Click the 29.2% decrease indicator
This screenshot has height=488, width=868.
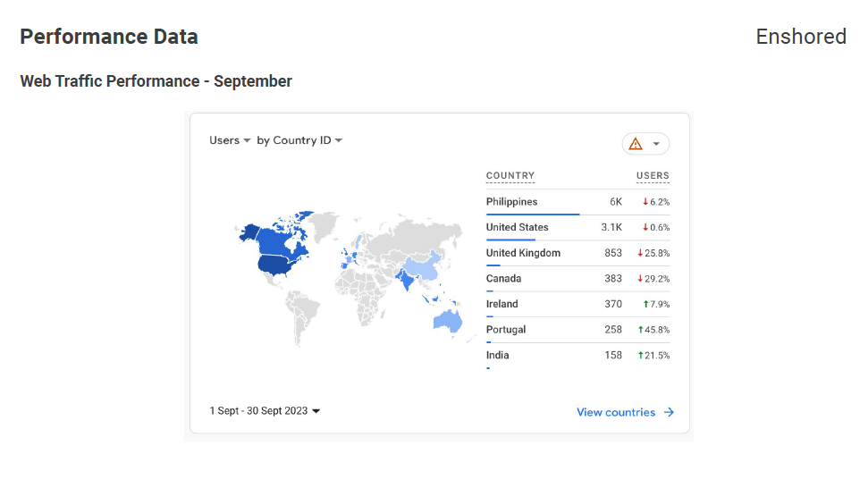[653, 278]
